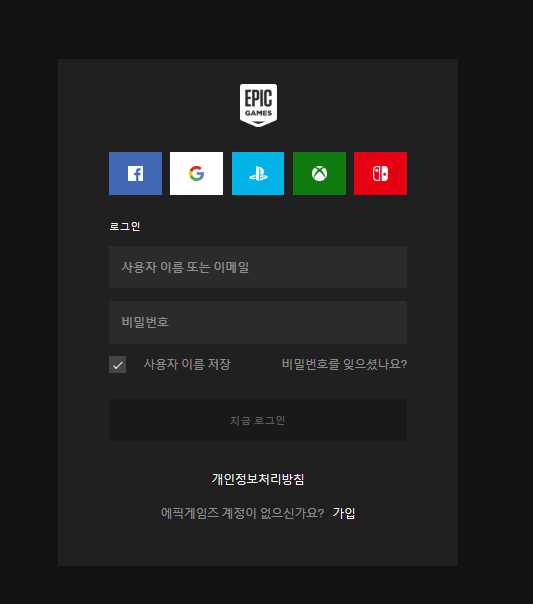This screenshot has width=533, height=604.
Task: Open the 비밀번호를 잊으셨나요? link
Action: coord(344,364)
